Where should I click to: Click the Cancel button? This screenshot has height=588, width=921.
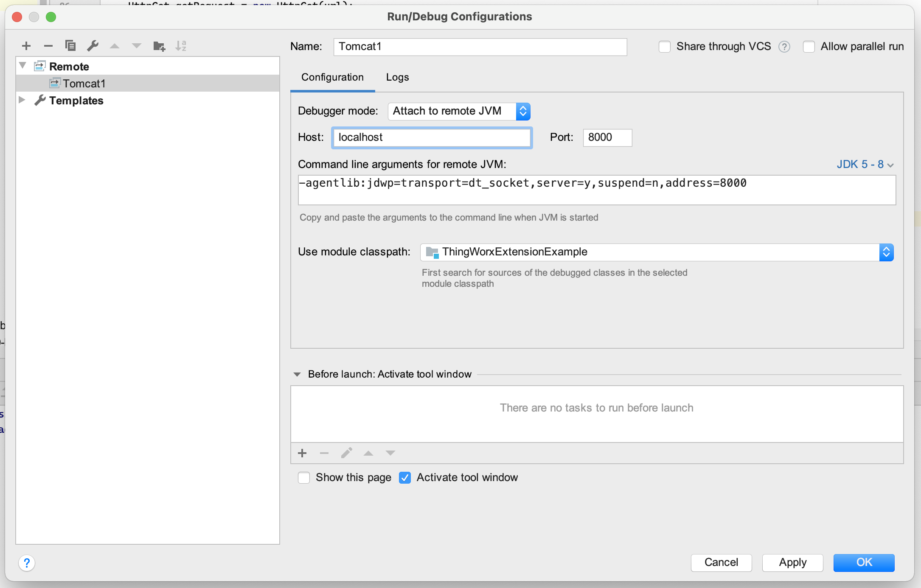tap(721, 563)
